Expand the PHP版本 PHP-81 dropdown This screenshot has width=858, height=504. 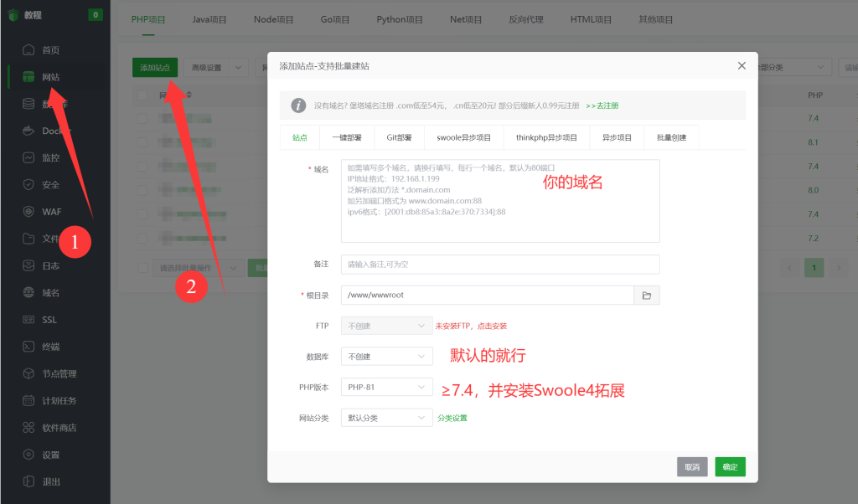pos(387,387)
